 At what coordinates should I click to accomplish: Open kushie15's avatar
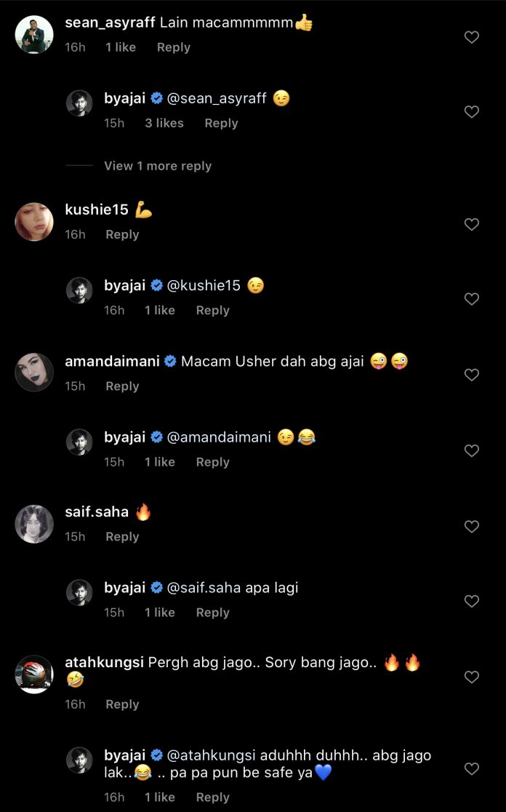tap(34, 221)
